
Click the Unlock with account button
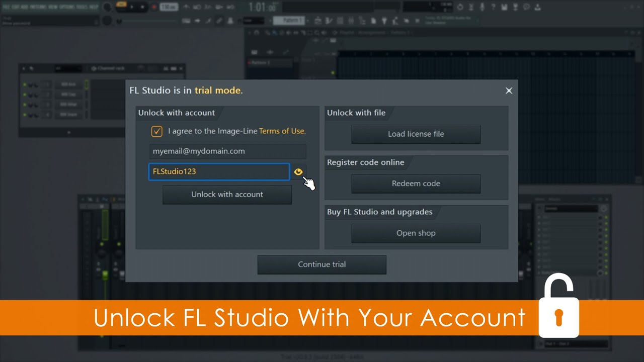(x=227, y=195)
